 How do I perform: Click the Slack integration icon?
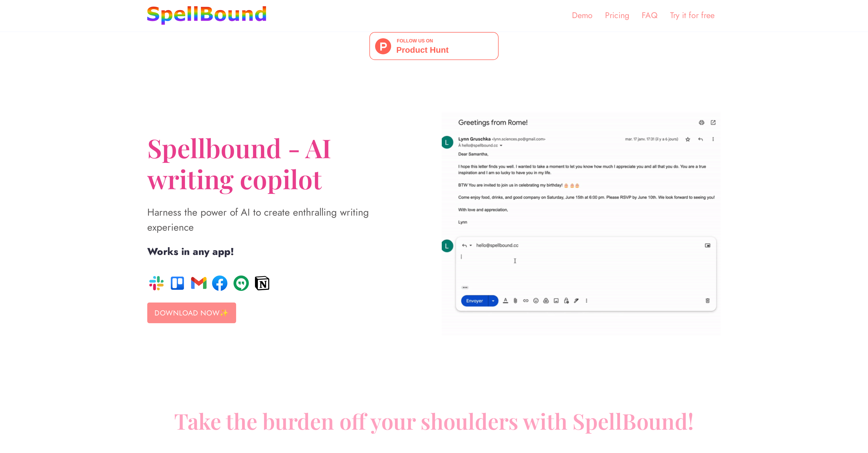coord(157,282)
